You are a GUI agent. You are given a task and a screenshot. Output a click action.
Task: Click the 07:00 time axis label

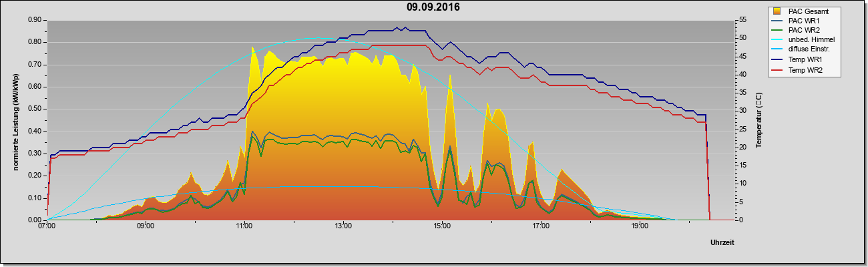pos(47,226)
